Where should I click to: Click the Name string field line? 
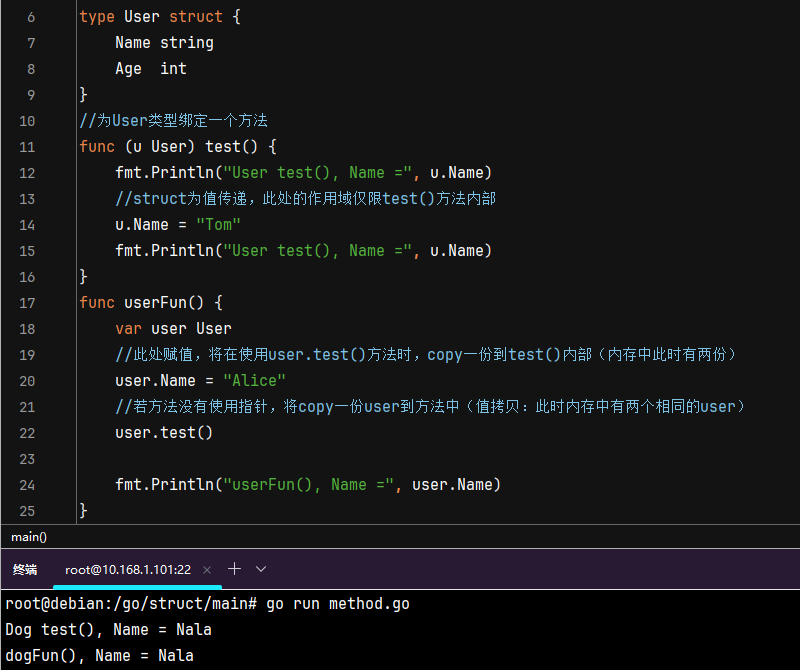164,43
